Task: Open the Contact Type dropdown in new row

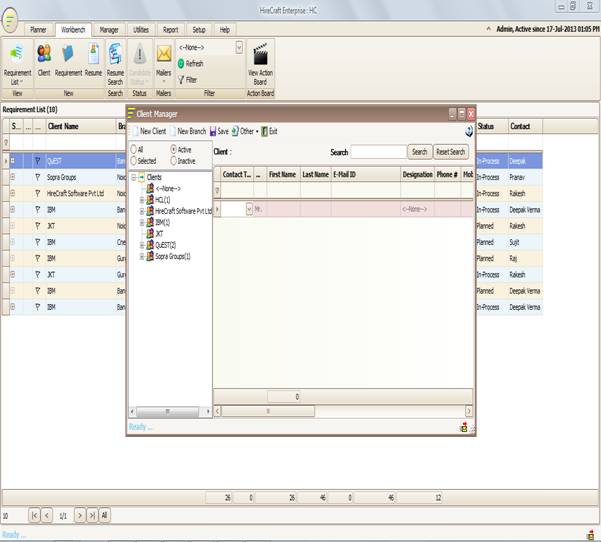Action: 249,209
